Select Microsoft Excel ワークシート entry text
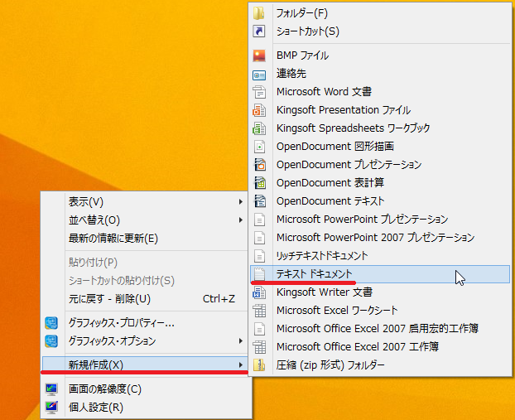515x420 pixels. click(337, 310)
